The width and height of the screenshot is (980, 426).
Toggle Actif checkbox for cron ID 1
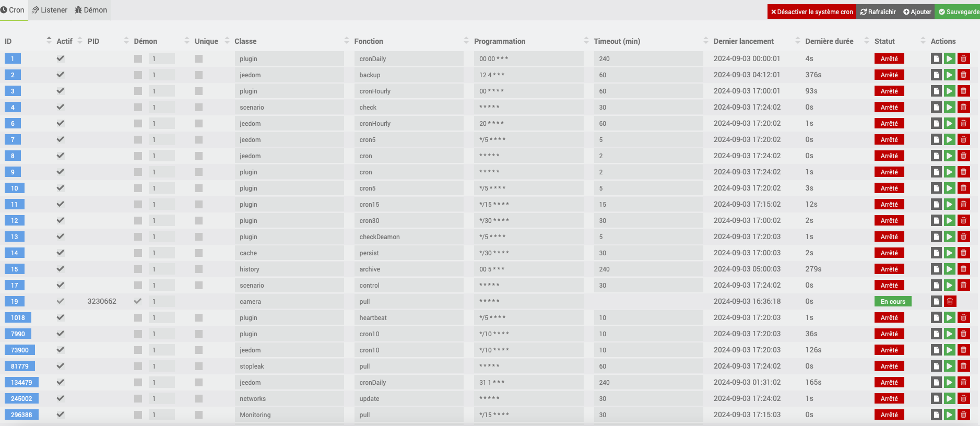point(61,58)
